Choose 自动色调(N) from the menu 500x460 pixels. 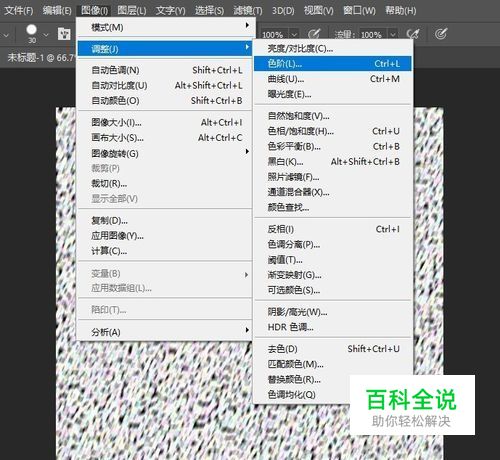click(164, 70)
